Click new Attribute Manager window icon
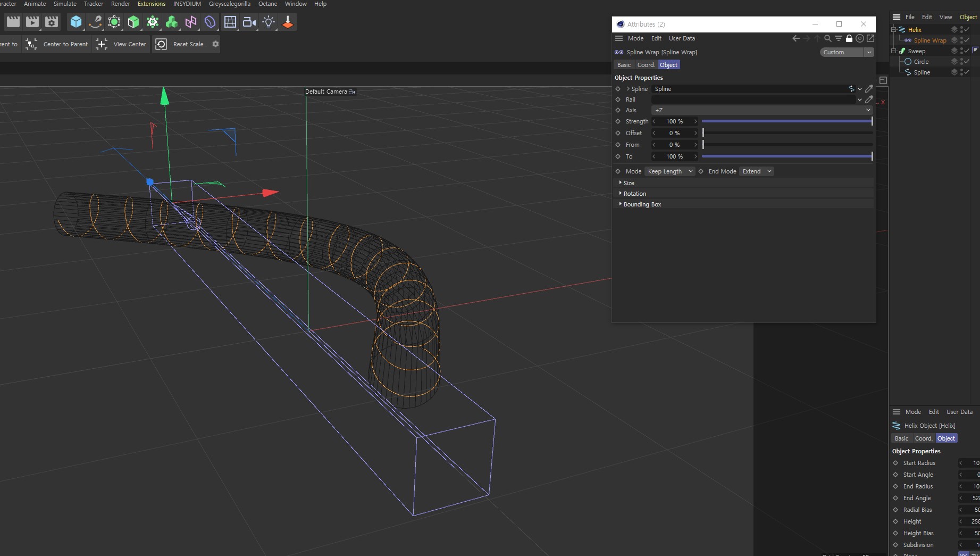 click(x=870, y=38)
